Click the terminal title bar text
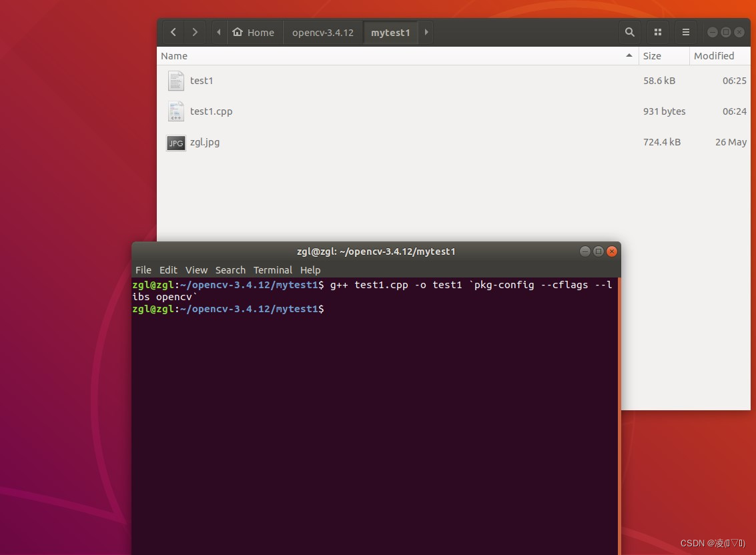This screenshot has height=555, width=756. [376, 251]
